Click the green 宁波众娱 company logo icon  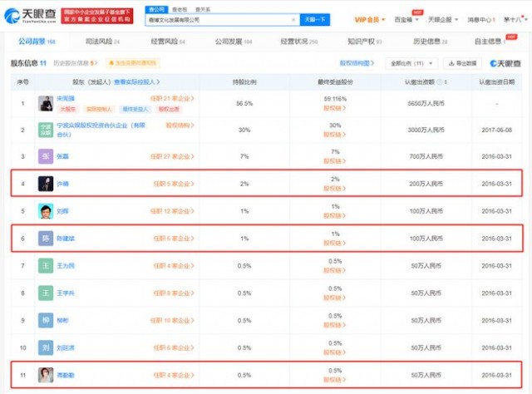click(46, 130)
